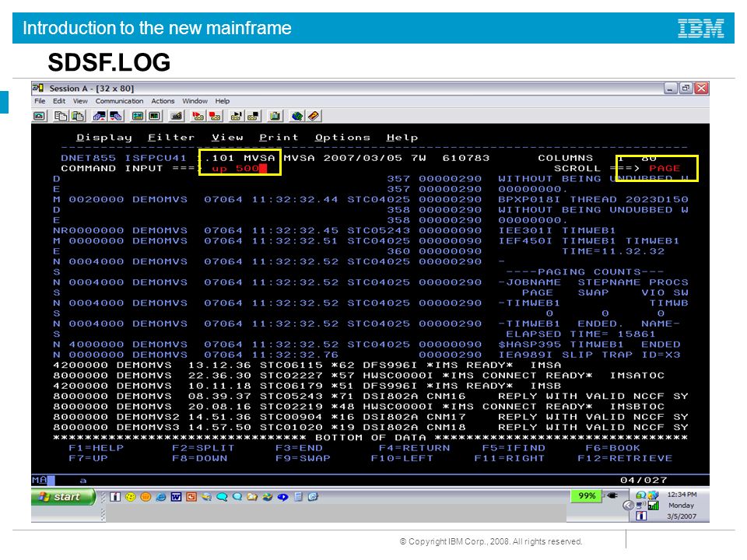Click the cursor position '04/027' status text
747x560 pixels.
coord(644,480)
